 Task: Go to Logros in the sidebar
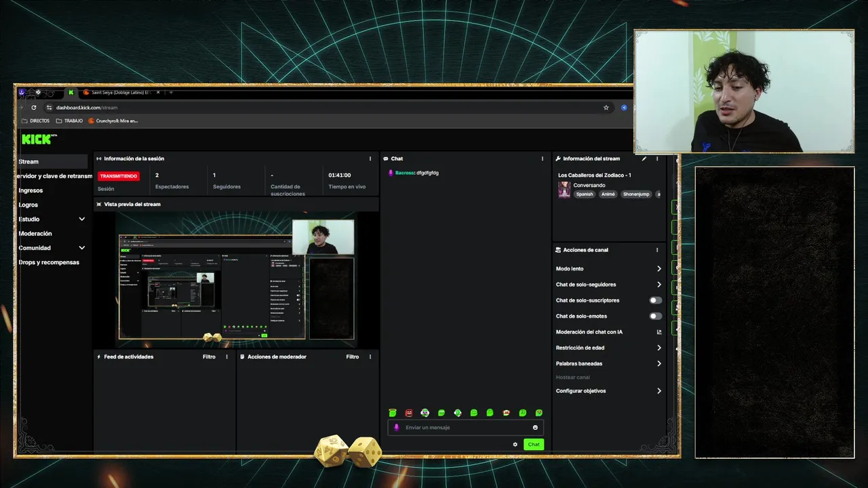click(28, 205)
